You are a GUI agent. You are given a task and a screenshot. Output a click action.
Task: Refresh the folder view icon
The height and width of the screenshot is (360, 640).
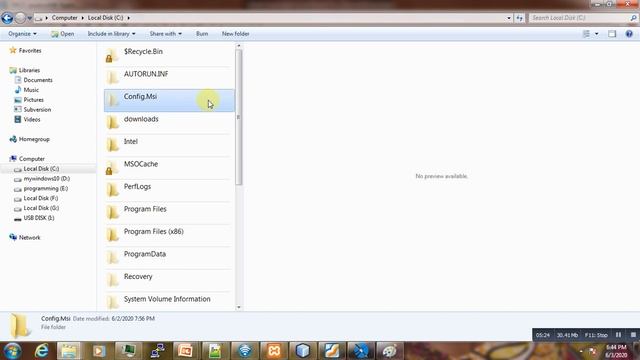(519, 18)
